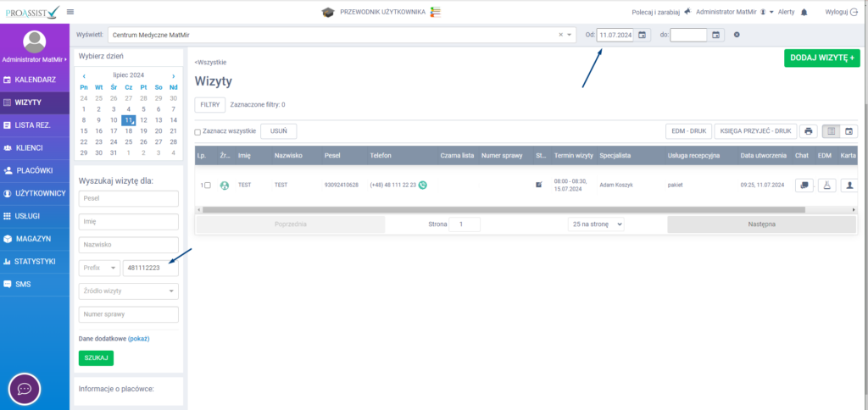The image size is (868, 410).
Task: Go to KALENDARZ in the sidebar
Action: (x=35, y=80)
